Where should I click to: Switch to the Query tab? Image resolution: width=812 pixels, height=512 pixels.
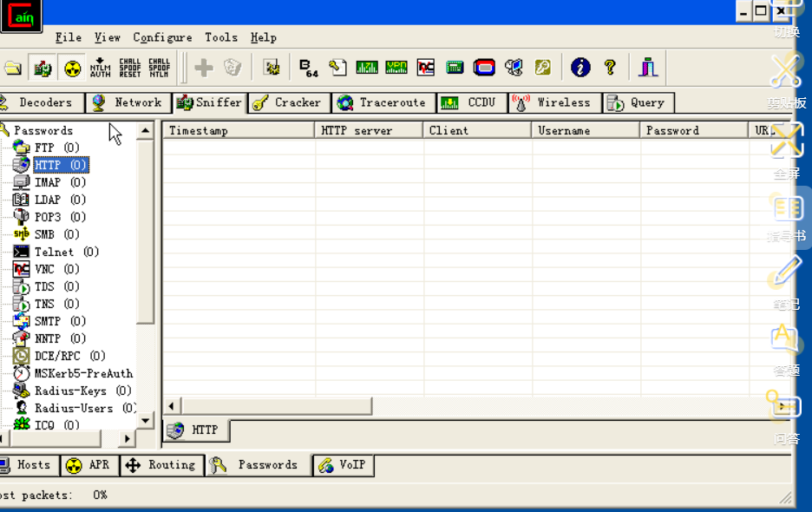coord(638,102)
